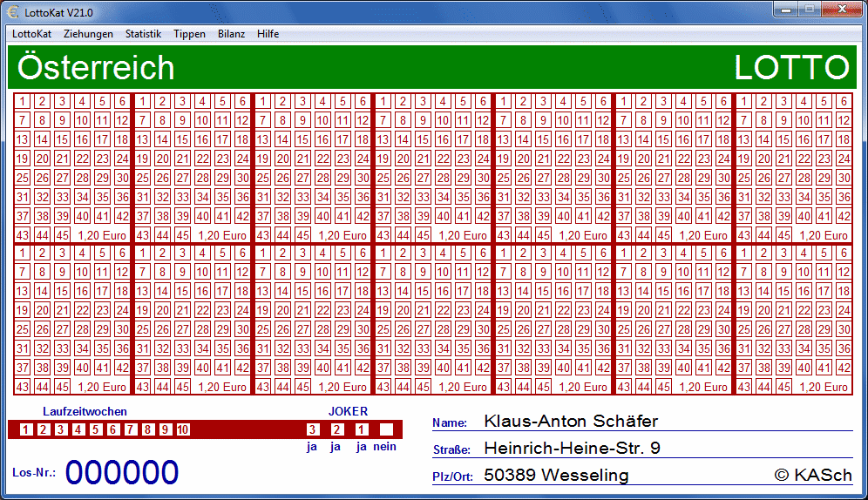Click the Name field Klaus-Anton Schäfer
This screenshot has height=500, width=868.
571,421
